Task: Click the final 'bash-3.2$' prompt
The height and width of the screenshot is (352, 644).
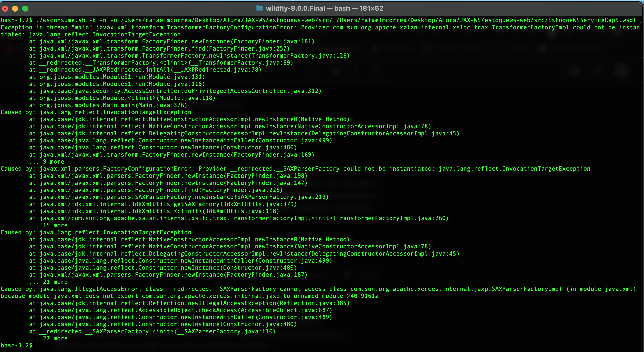Action: [16, 345]
